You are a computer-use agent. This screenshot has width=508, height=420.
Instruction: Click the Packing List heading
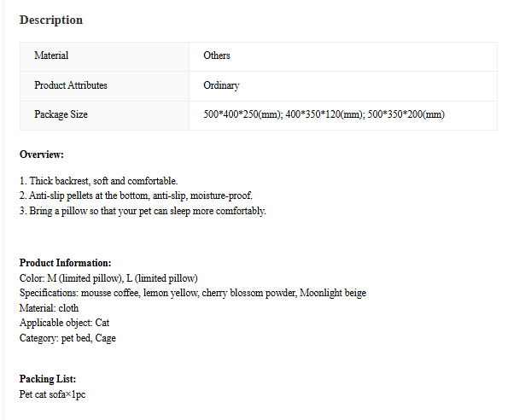click(x=48, y=379)
